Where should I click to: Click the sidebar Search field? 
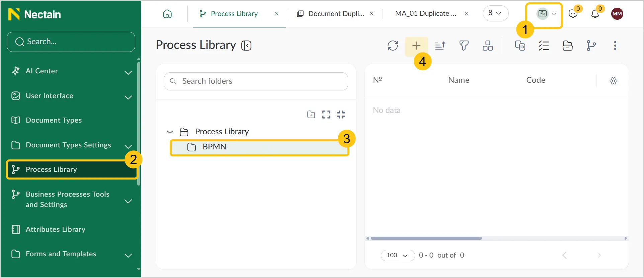coord(71,42)
